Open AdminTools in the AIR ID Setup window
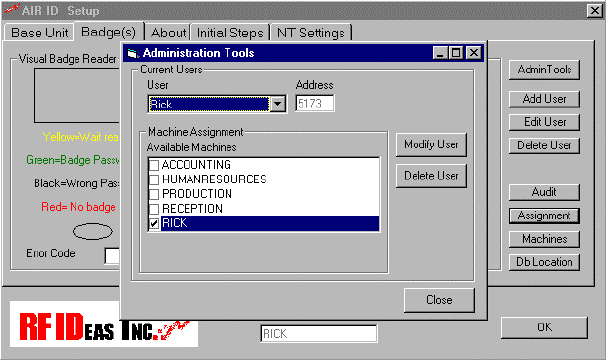 point(544,70)
